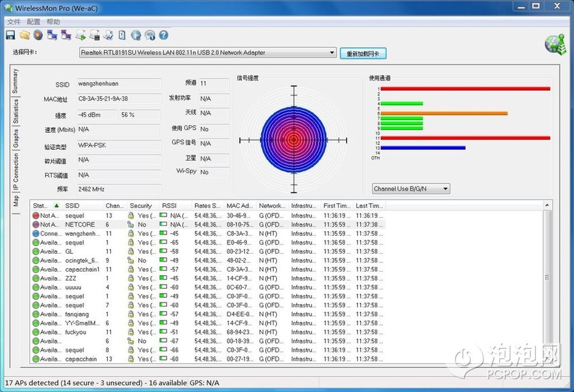574x392 pixels.
Task: Sort by the Security column header
Action: tap(143, 205)
